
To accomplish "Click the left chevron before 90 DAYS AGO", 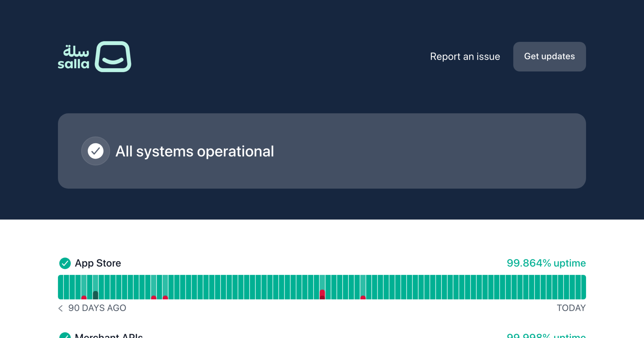I will pos(61,308).
